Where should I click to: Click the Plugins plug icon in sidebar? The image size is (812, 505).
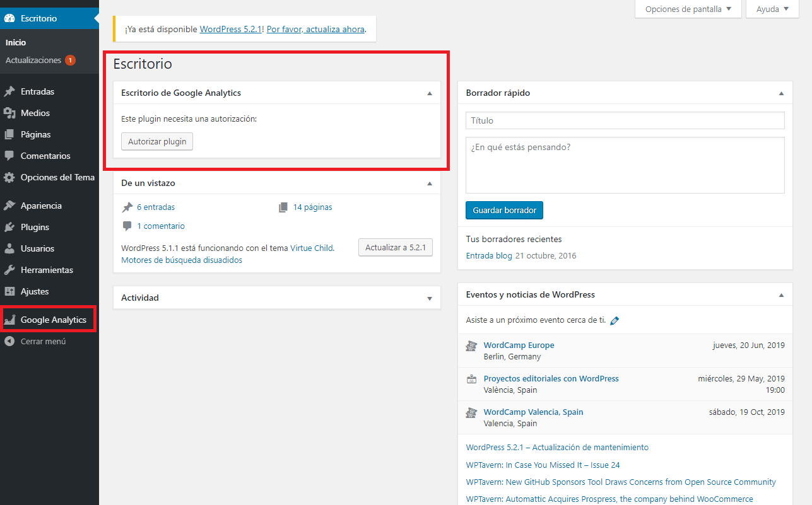coord(9,227)
